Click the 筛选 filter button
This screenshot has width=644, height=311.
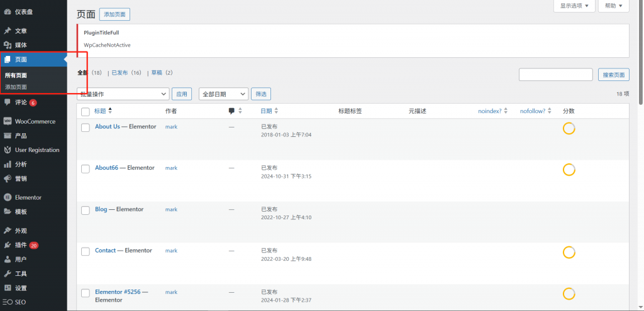pyautogui.click(x=261, y=94)
